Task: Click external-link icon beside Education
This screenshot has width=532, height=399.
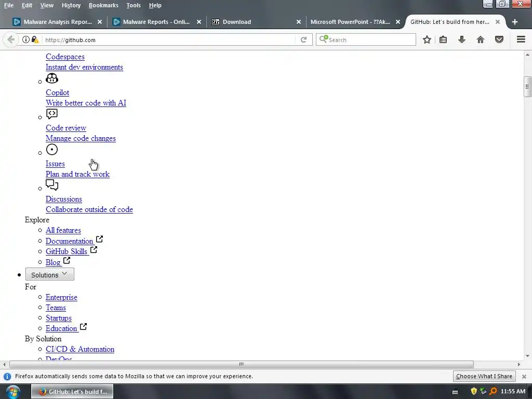Action: [83, 326]
